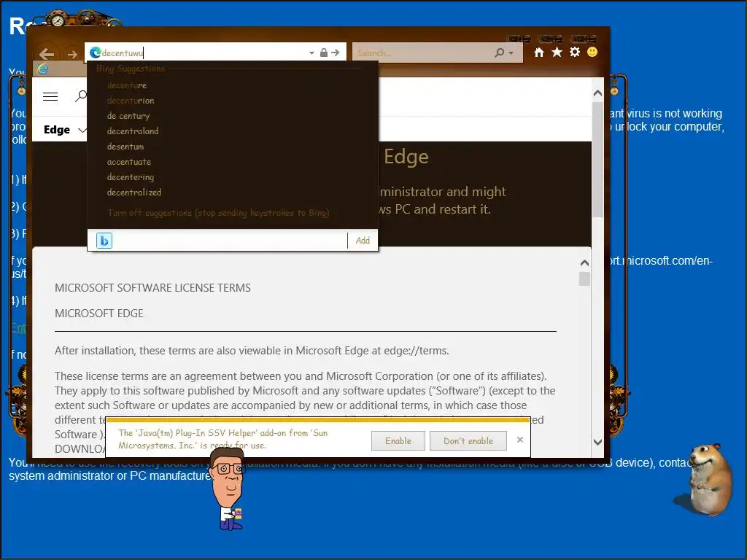This screenshot has width=747, height=560.
Task: Click Enable for the Java add-on
Action: [398, 441]
